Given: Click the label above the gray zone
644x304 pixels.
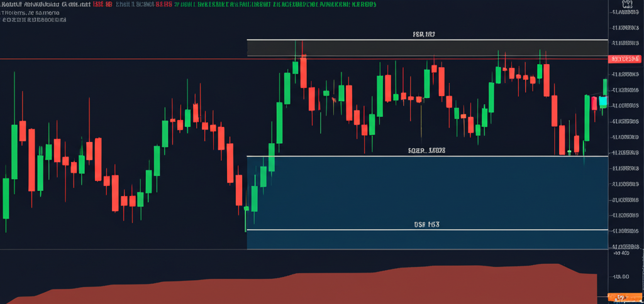Looking at the screenshot, I should click(423, 35).
